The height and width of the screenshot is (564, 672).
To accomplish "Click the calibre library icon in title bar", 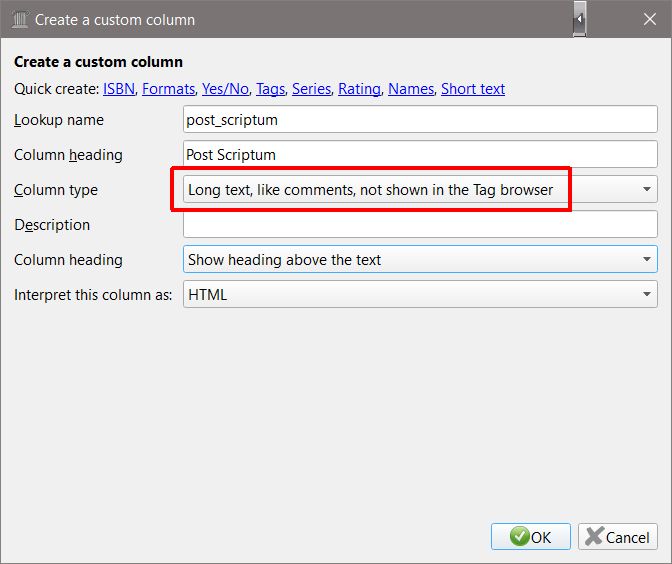I will 20,20.
